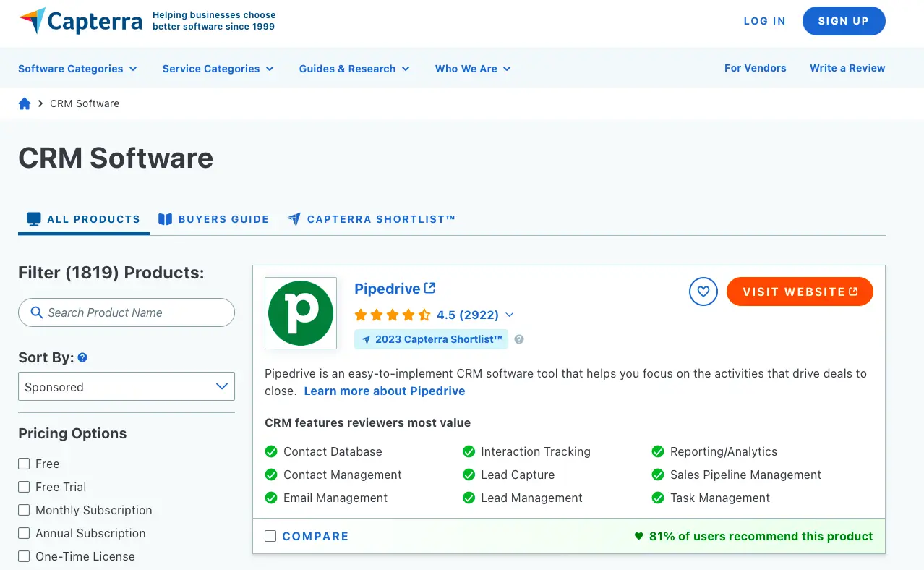Click the Visit Website button for Pipedrive
The height and width of the screenshot is (570, 924).
click(x=799, y=291)
